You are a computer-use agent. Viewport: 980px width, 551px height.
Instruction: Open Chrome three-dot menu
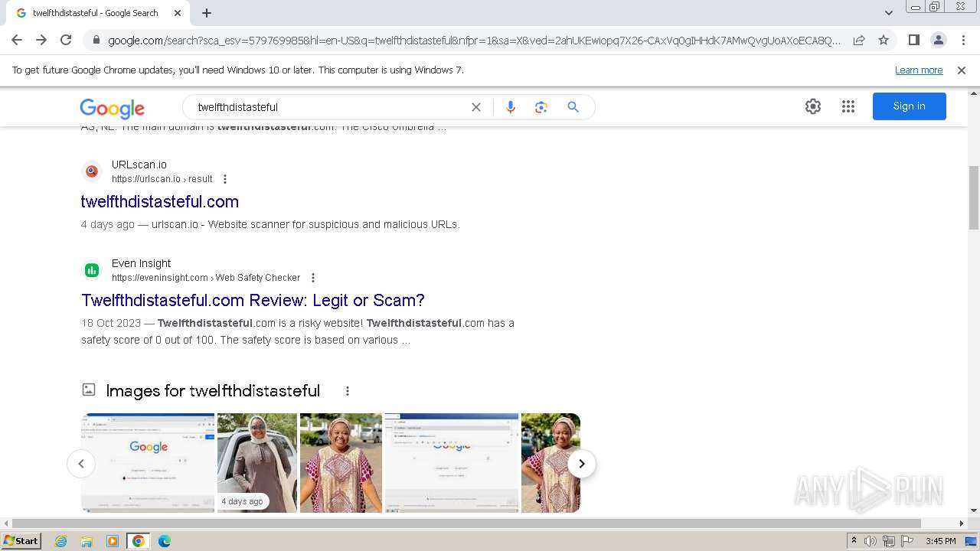[x=962, y=40]
